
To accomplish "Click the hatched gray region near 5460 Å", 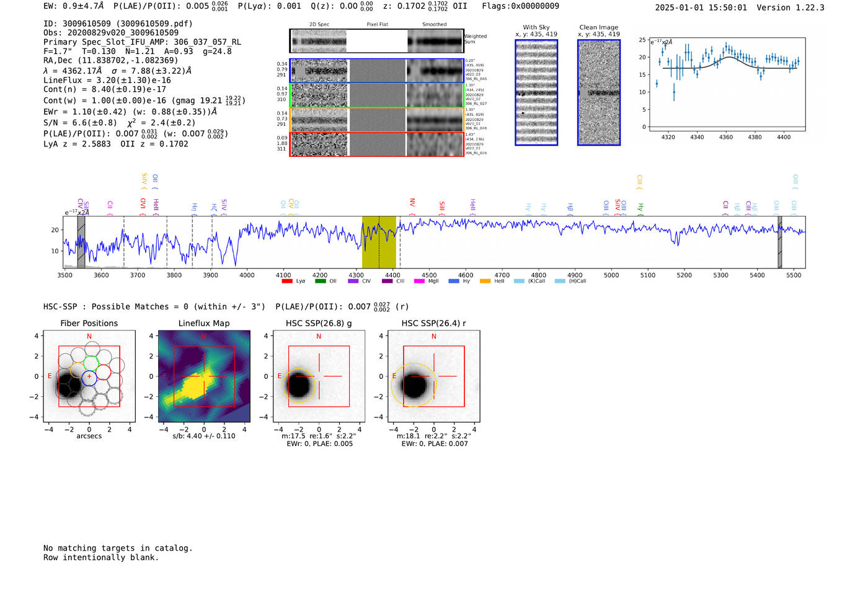I will click(x=780, y=242).
